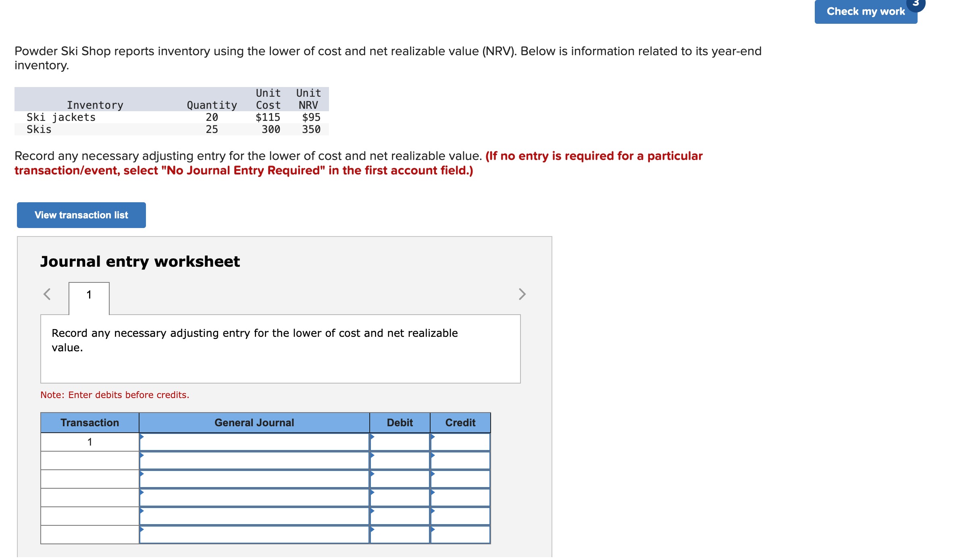Click the Check my work button
The image size is (970, 560).
[x=865, y=12]
